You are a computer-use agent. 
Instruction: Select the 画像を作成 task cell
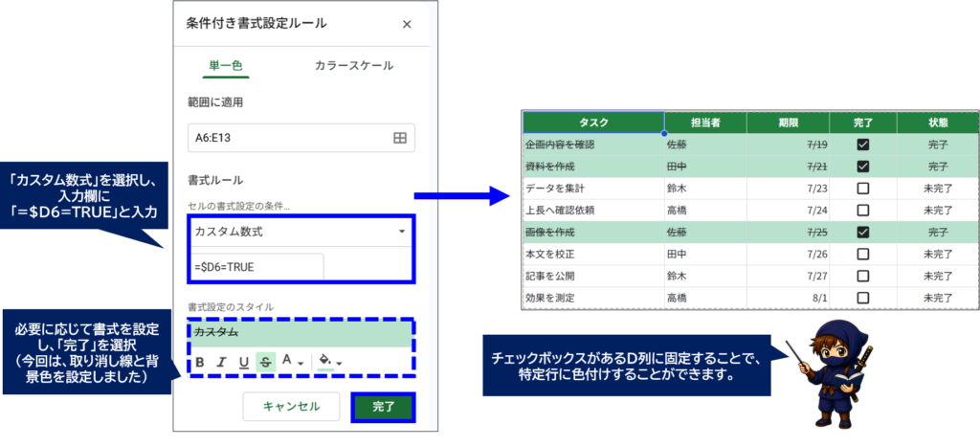[593, 233]
